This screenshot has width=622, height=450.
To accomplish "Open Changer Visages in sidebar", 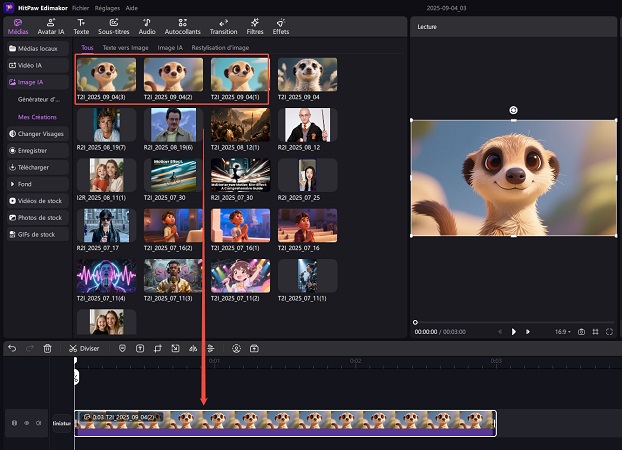I will point(38,134).
